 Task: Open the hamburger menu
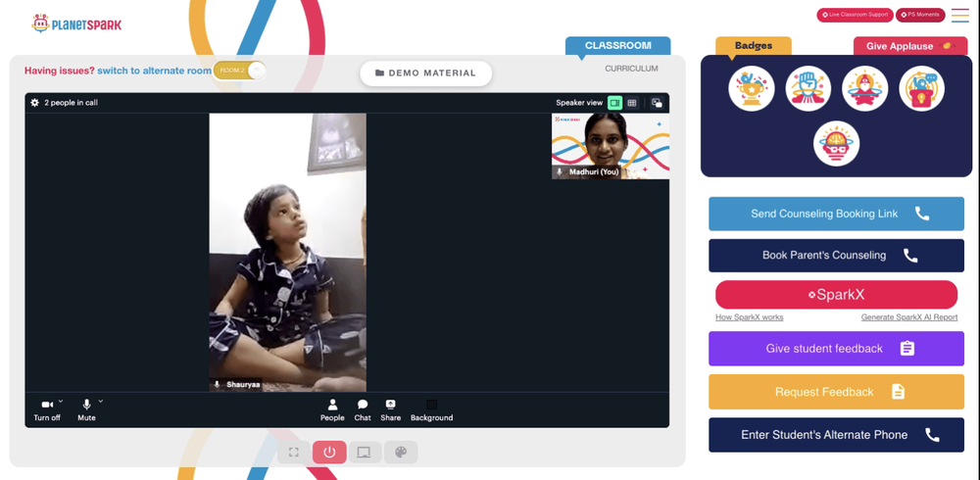(960, 16)
